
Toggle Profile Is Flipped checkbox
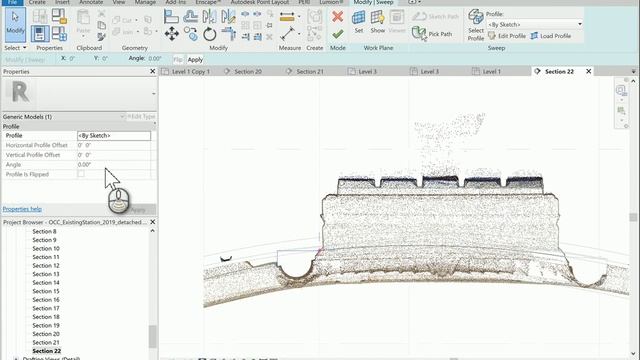(81, 174)
